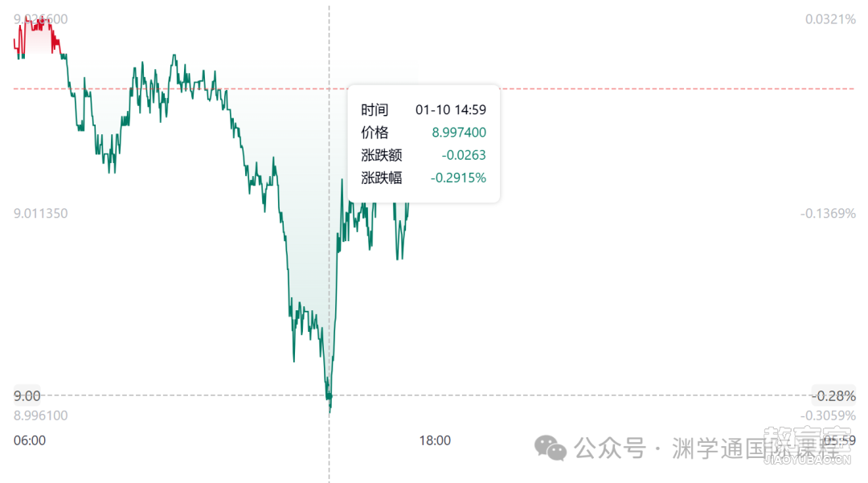Click the WeChat logo icon in watermark
The image size is (868, 483).
[x=550, y=448]
